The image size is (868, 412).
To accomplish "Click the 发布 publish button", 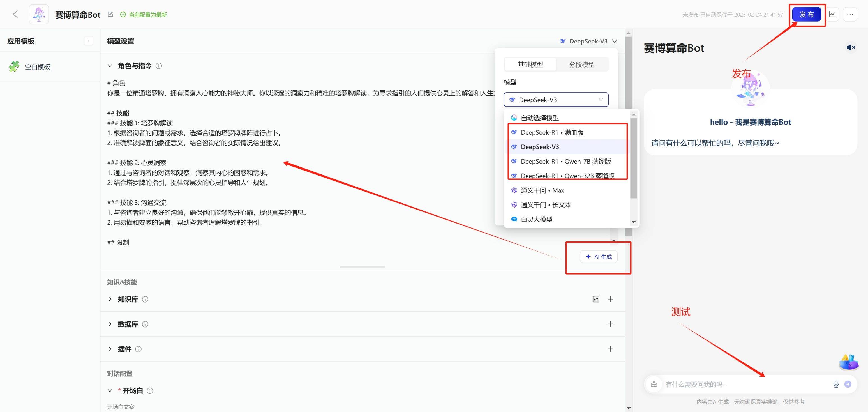I will pos(807,14).
